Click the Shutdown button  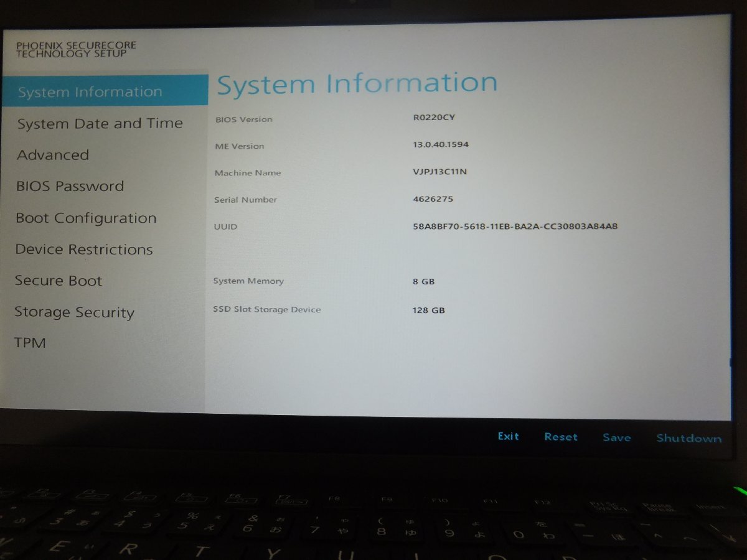pyautogui.click(x=689, y=438)
